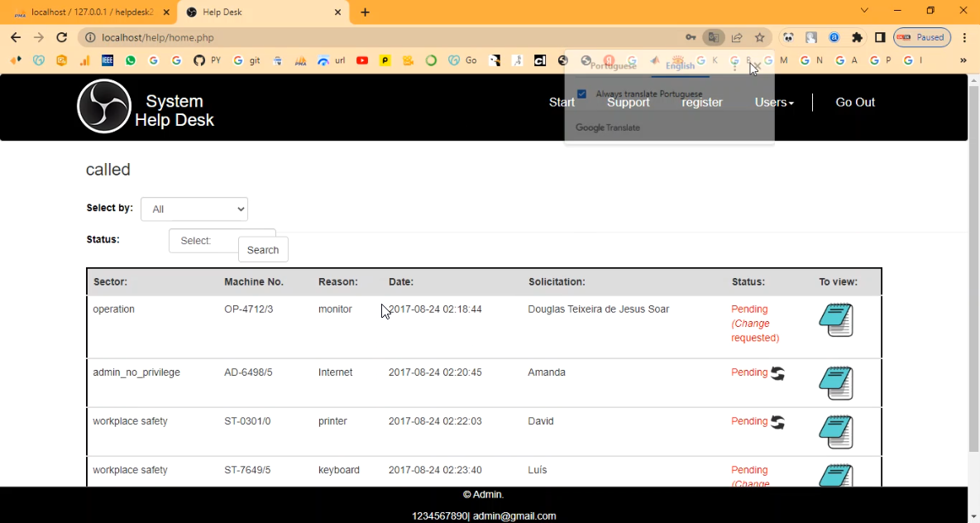Image resolution: width=980 pixels, height=523 pixels.
Task: Click the change-status arrows in Amanda's row
Action: (x=777, y=373)
